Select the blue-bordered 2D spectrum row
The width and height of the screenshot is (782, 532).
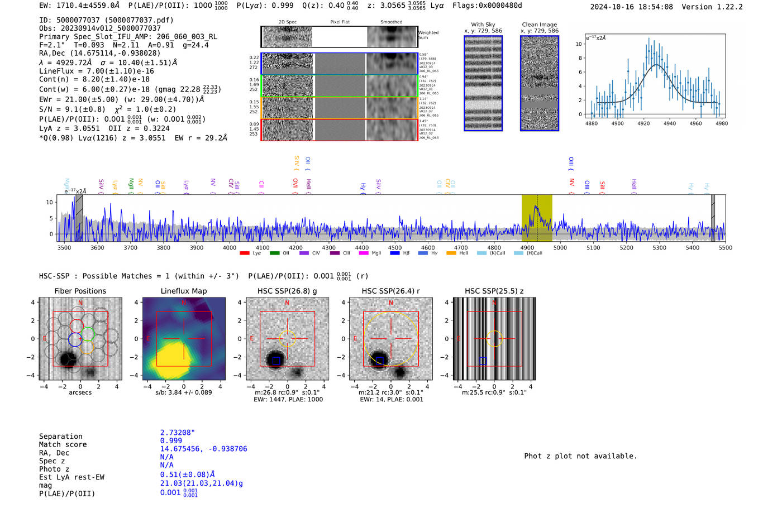tap(340, 64)
